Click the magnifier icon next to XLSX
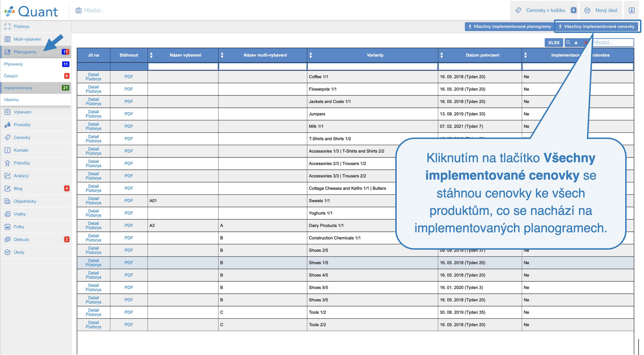644x355 pixels. [x=568, y=43]
